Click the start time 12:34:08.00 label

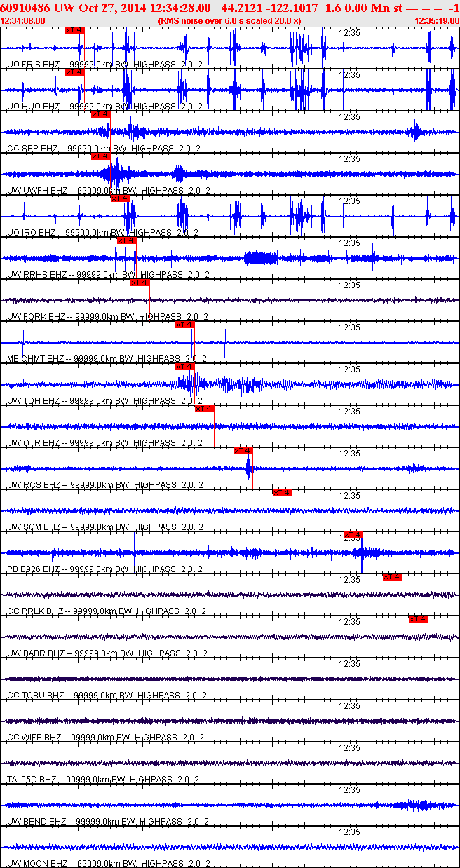click(x=22, y=20)
